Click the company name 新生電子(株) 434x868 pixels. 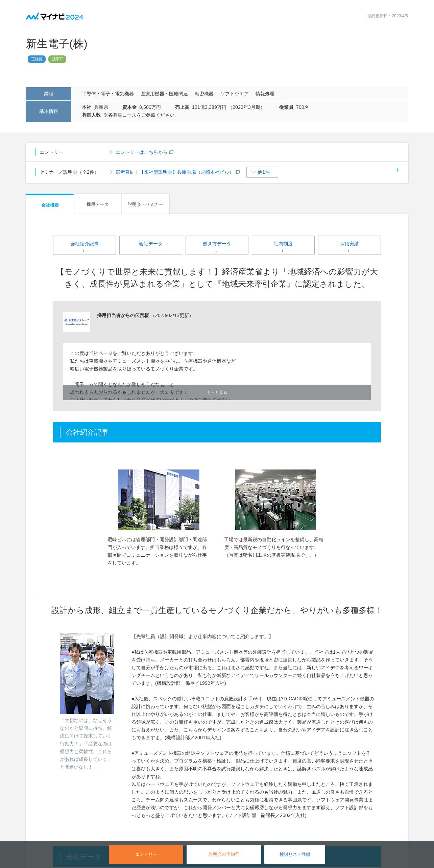click(x=57, y=44)
